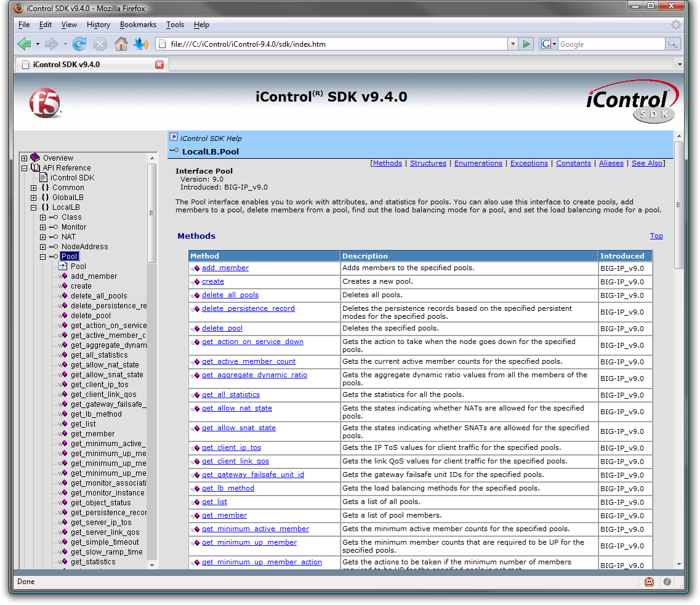Click the tree panel scroll down arrow

coord(152,565)
